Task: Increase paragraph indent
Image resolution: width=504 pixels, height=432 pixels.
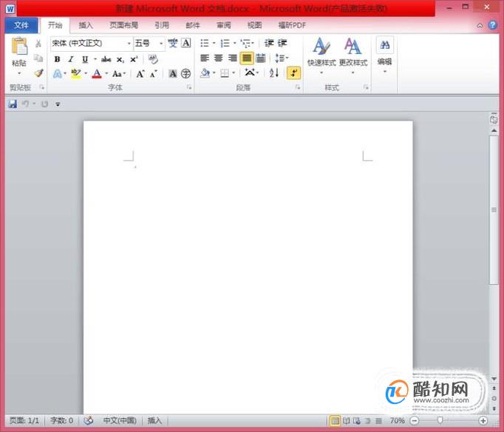Action: 282,43
